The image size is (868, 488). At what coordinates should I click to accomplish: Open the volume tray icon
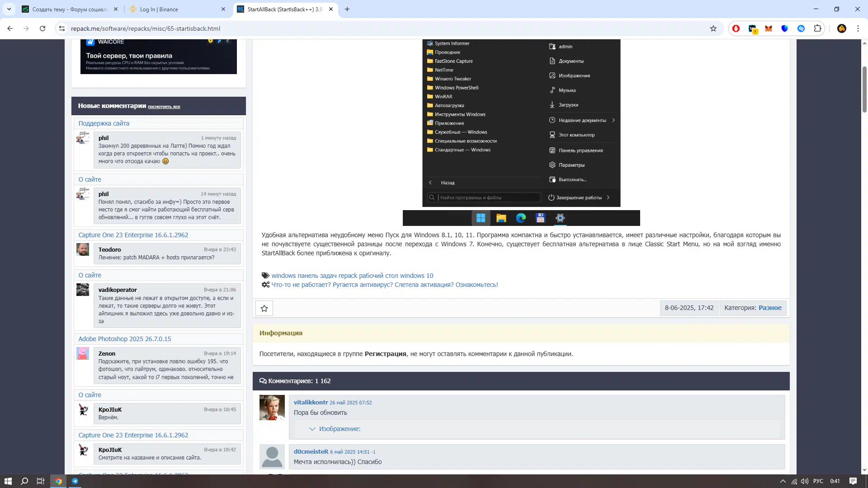(805, 481)
